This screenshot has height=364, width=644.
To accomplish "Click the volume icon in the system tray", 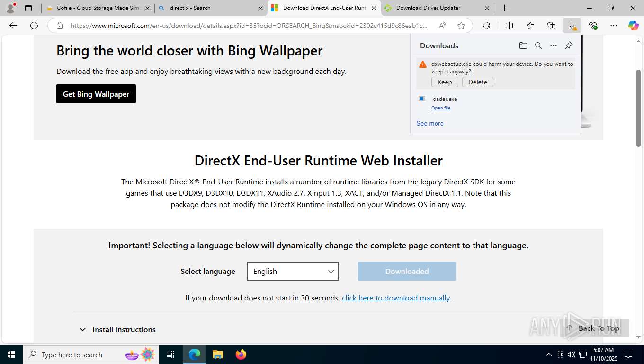I will [571, 355].
